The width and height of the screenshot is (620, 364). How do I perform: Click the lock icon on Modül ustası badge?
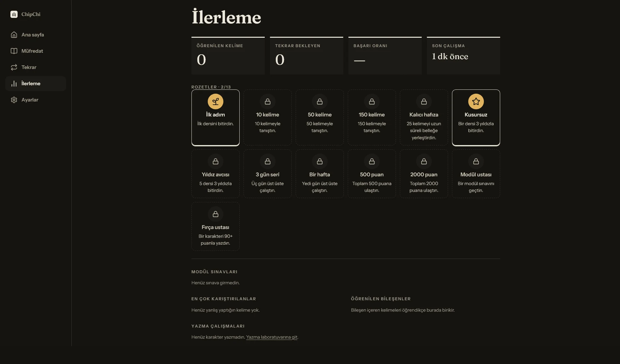pyautogui.click(x=476, y=161)
